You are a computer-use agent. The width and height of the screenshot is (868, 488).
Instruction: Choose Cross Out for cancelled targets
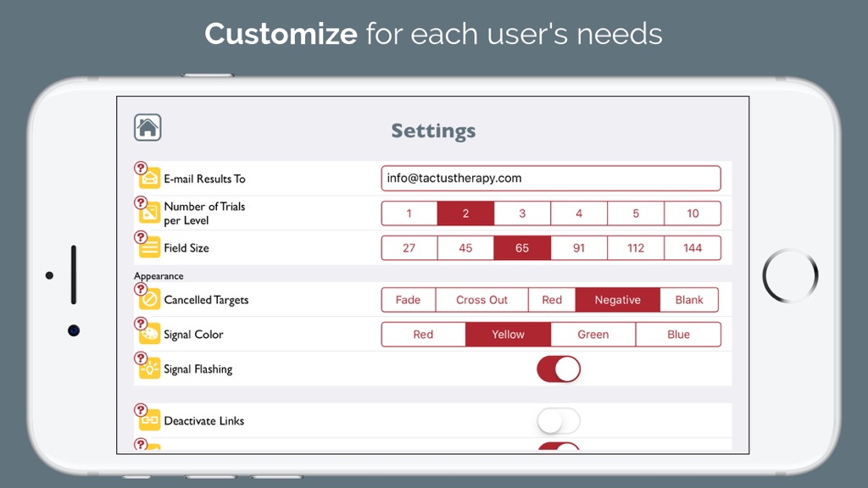click(x=481, y=300)
